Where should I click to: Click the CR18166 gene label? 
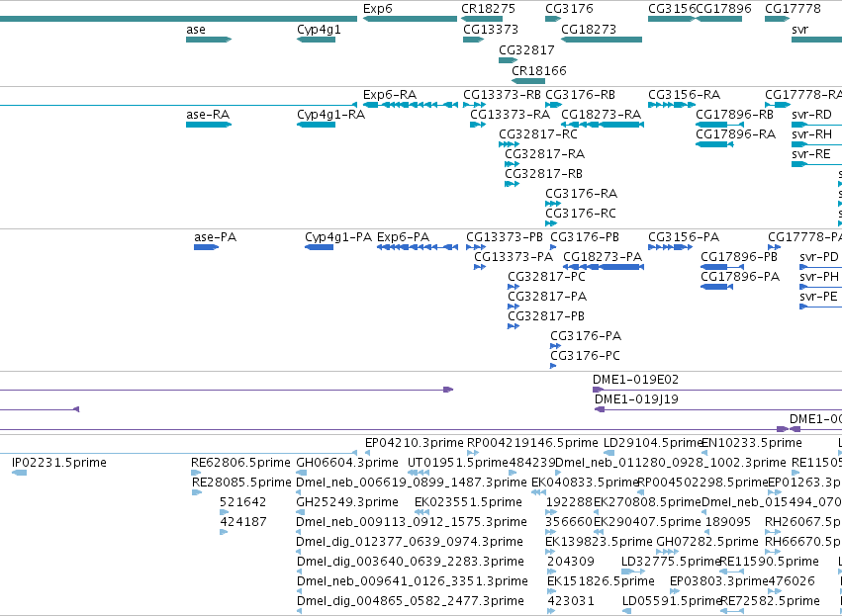pos(538,71)
